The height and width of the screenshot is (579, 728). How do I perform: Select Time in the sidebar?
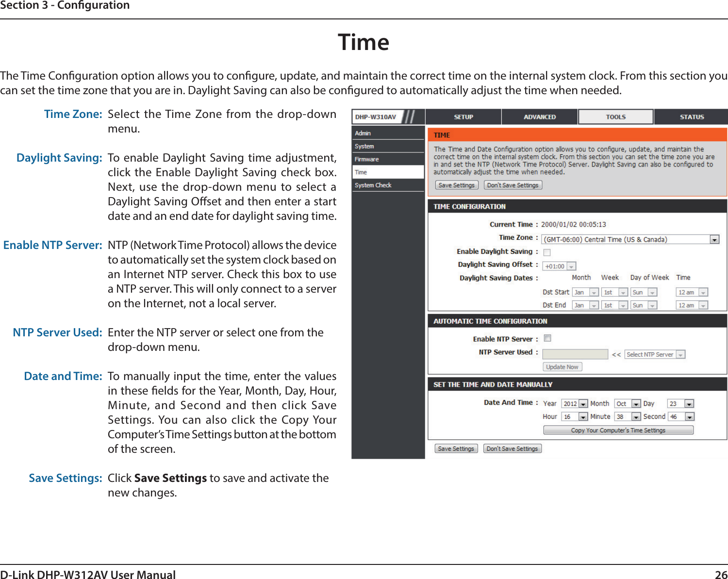pos(388,172)
